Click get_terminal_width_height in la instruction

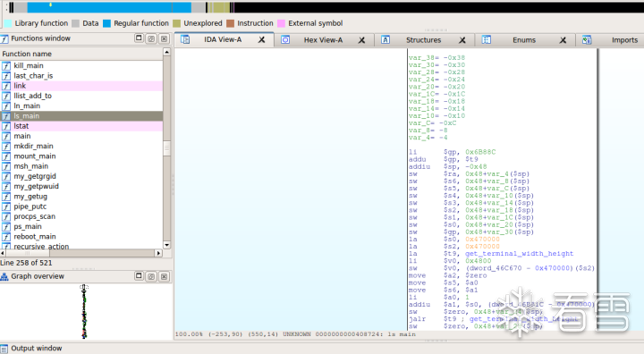pos(519,254)
